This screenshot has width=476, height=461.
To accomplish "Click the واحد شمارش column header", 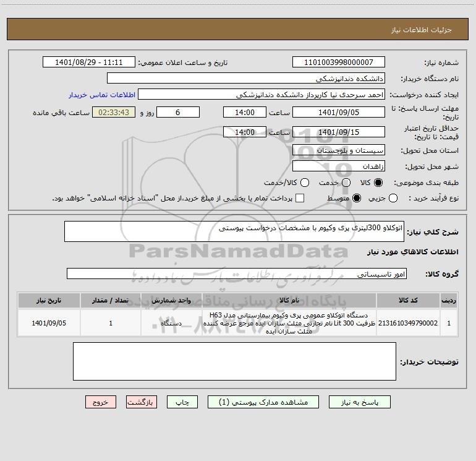I will tap(171, 301).
